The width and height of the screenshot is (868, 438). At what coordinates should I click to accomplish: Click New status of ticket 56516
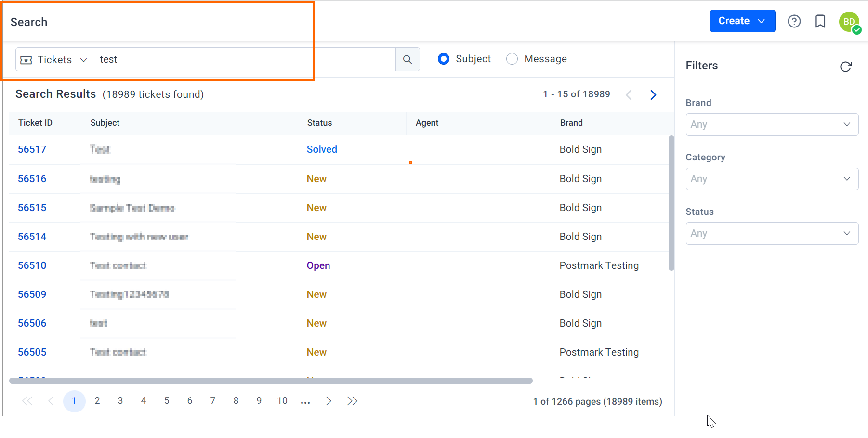point(316,179)
